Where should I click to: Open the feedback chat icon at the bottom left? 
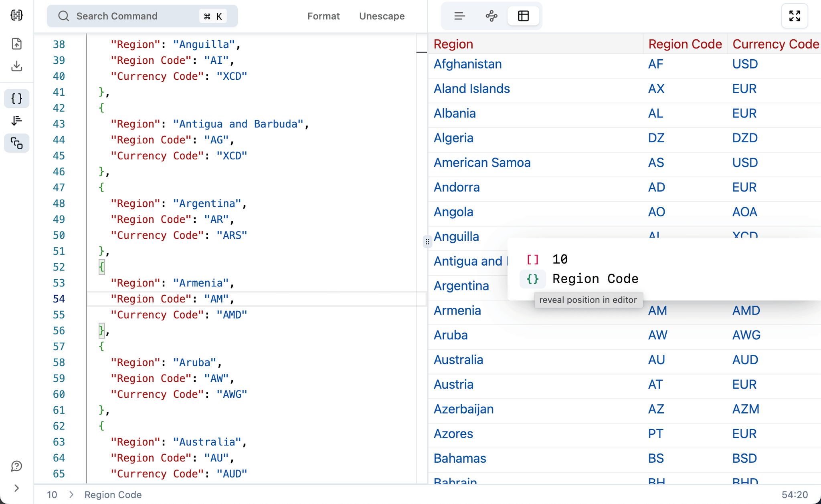pos(16,466)
